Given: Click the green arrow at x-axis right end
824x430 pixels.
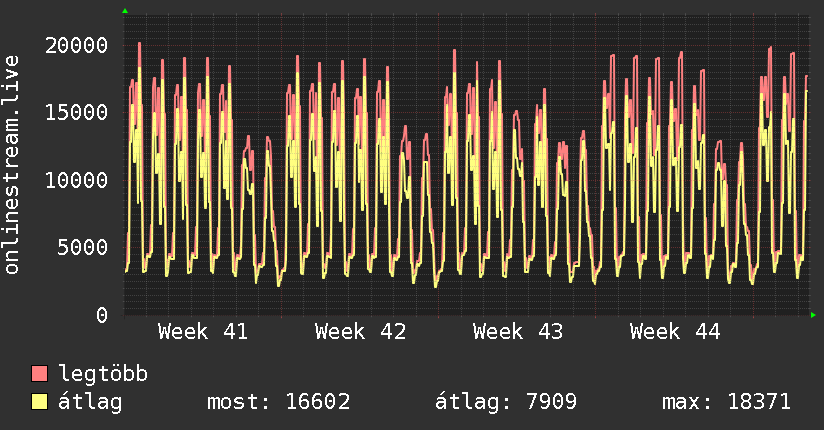Looking at the screenshot, I should [813, 315].
